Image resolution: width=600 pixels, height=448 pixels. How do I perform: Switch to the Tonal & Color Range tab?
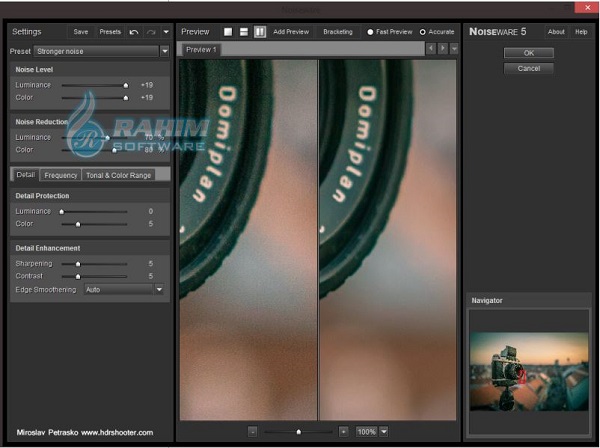click(x=118, y=175)
